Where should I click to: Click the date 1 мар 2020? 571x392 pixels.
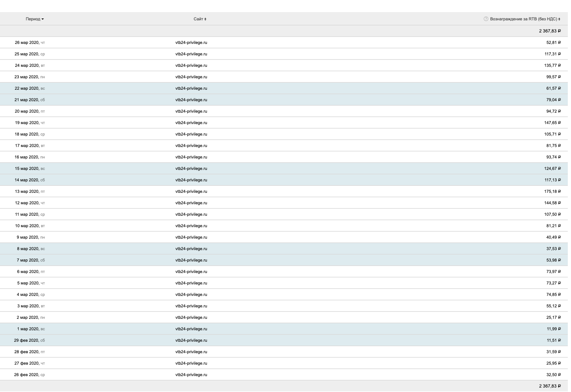tap(28, 329)
